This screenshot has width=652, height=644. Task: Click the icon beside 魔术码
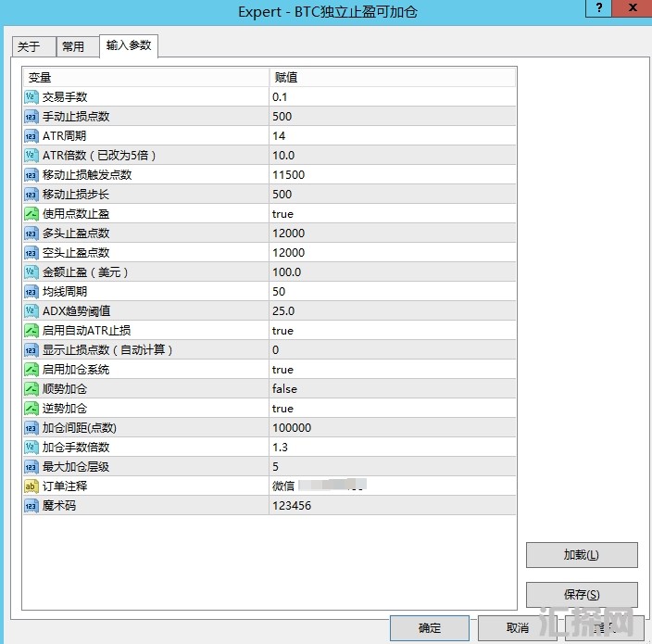pyautogui.click(x=31, y=505)
